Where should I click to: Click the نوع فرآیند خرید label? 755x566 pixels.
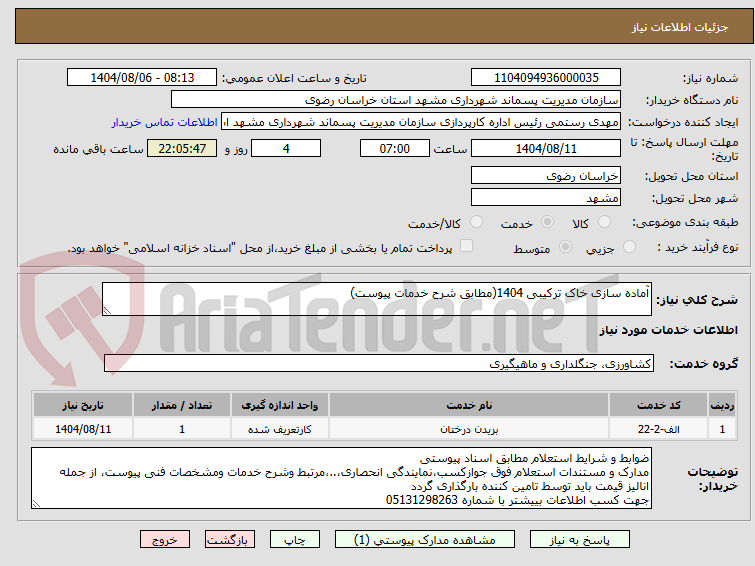click(698, 247)
